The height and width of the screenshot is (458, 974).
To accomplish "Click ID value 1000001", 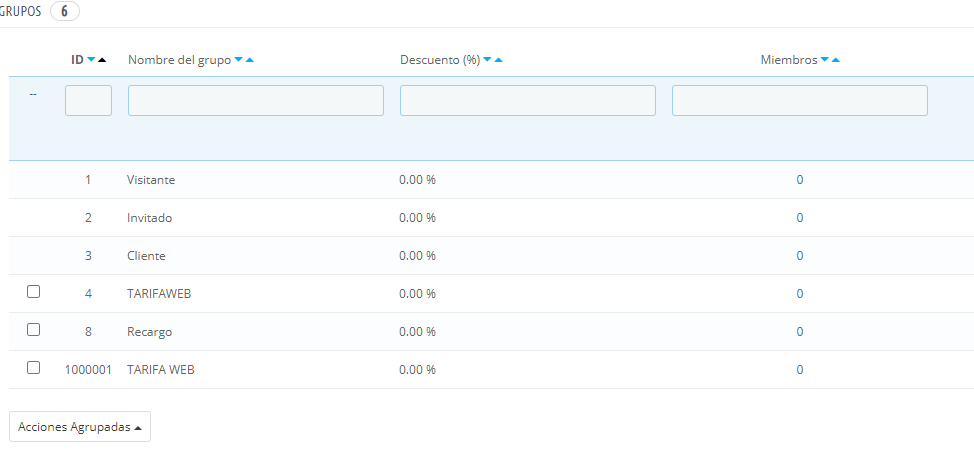I will click(x=88, y=370).
